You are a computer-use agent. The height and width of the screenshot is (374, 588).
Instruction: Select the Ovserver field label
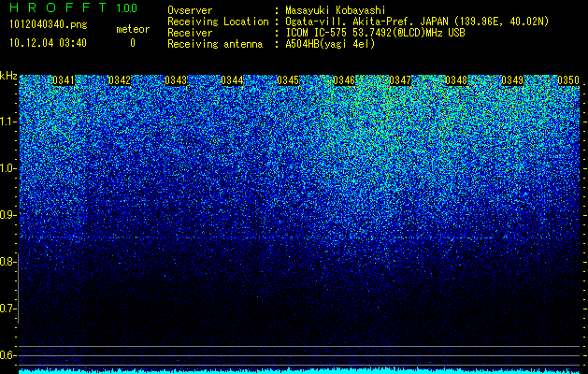pos(190,10)
